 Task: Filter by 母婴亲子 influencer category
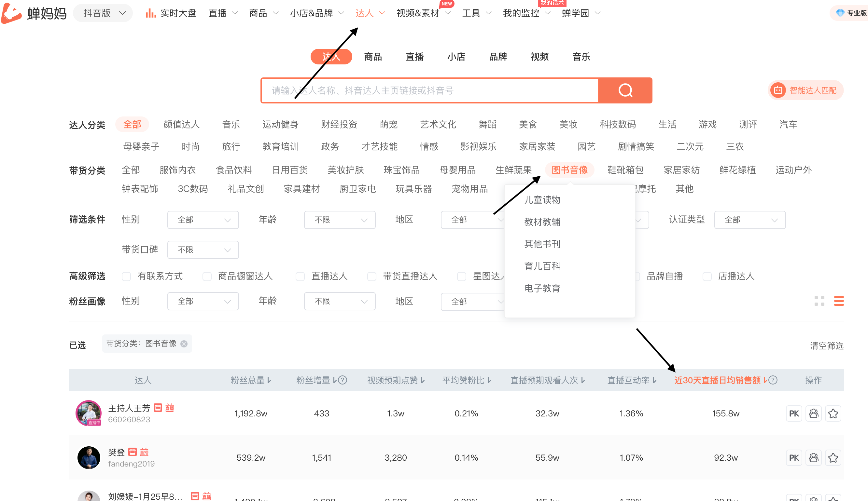coord(141,147)
